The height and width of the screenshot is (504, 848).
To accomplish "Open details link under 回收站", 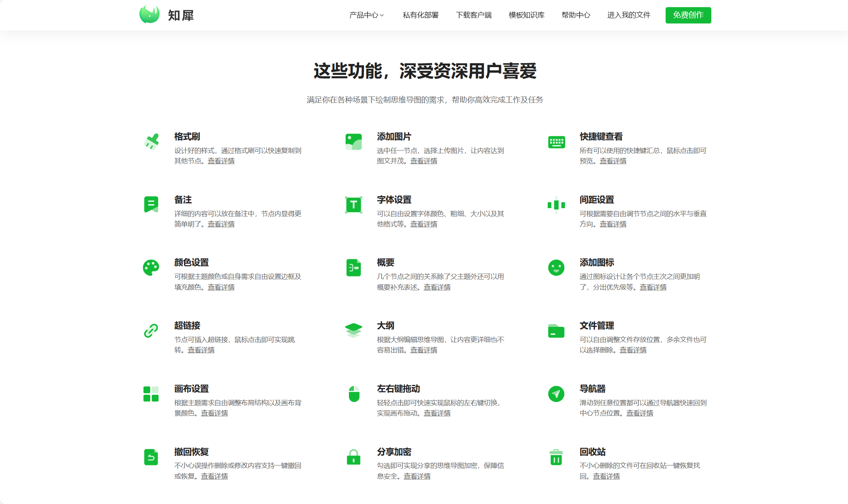I will tap(606, 476).
